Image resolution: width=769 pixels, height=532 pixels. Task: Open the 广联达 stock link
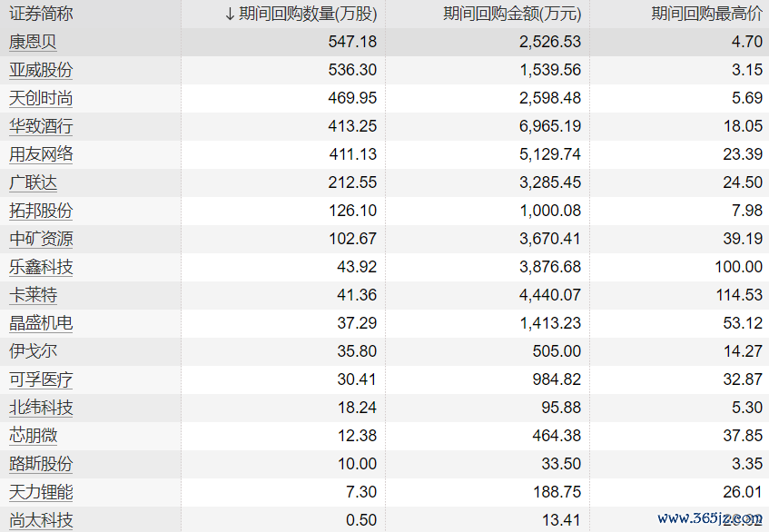coord(33,182)
